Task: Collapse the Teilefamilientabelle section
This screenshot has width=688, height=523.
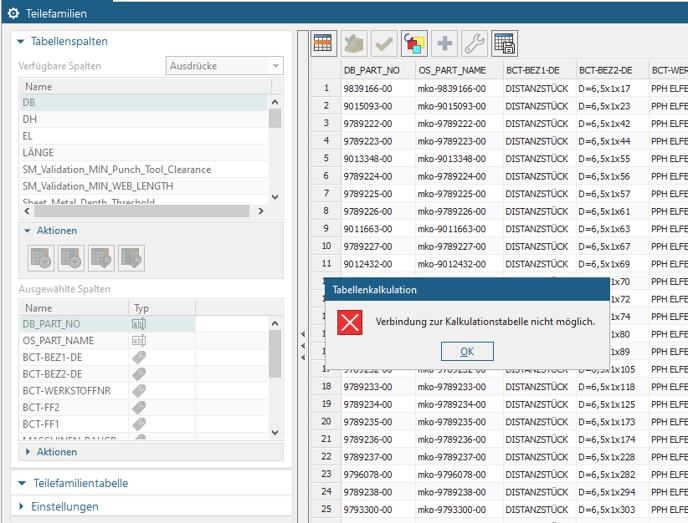Action: pyautogui.click(x=22, y=484)
